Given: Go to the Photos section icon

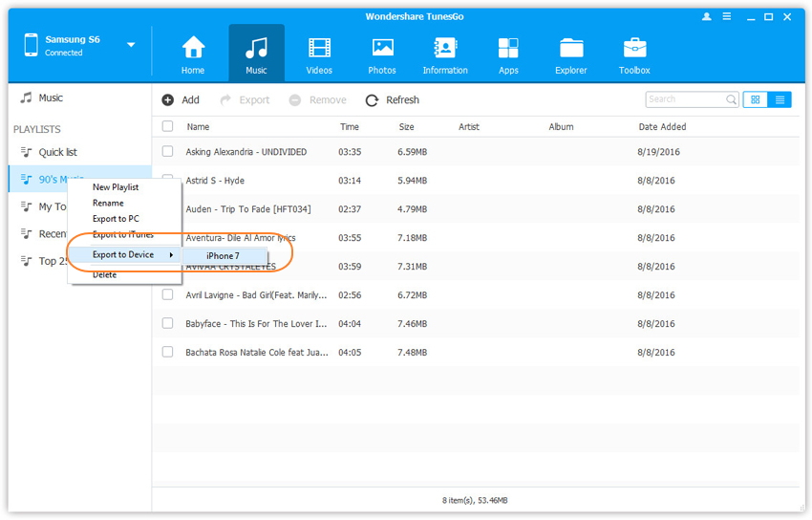Looking at the screenshot, I should 382,49.
